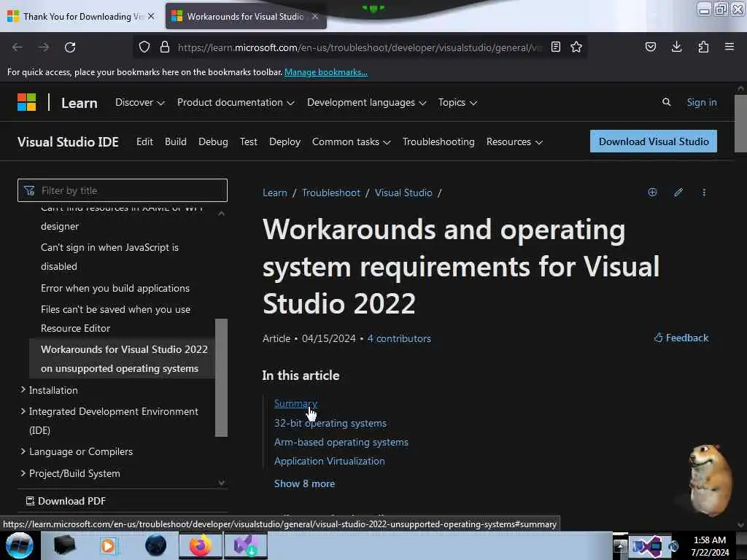Image resolution: width=747 pixels, height=560 pixels.
Task: Jump to Arm-based operating systems section
Action: tap(341, 442)
